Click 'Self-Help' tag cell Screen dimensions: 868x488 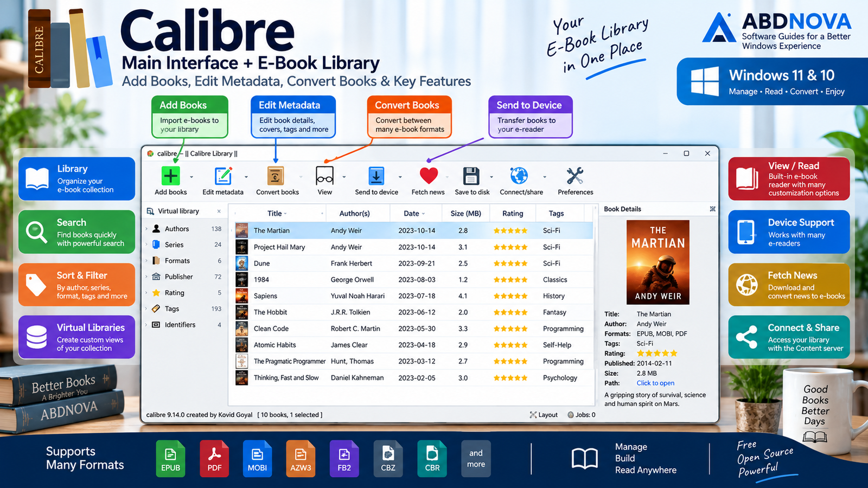557,344
